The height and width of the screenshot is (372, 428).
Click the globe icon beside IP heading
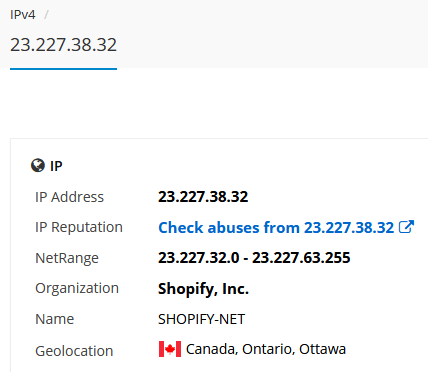pyautogui.click(x=38, y=165)
